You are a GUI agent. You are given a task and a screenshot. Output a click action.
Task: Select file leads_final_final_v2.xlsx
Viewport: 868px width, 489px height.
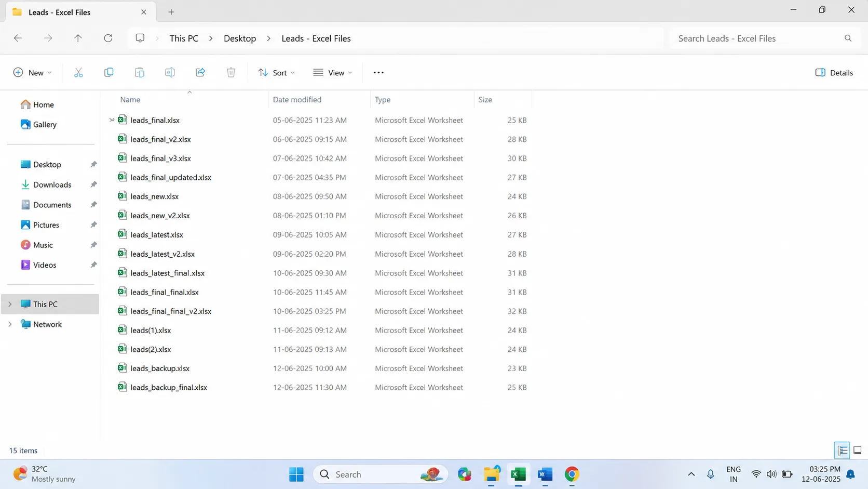click(x=170, y=311)
